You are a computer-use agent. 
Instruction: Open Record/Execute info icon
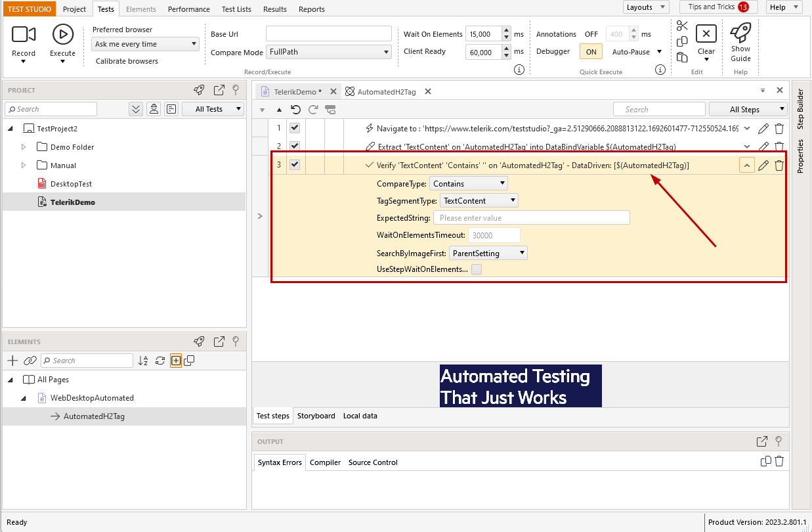pyautogui.click(x=519, y=70)
